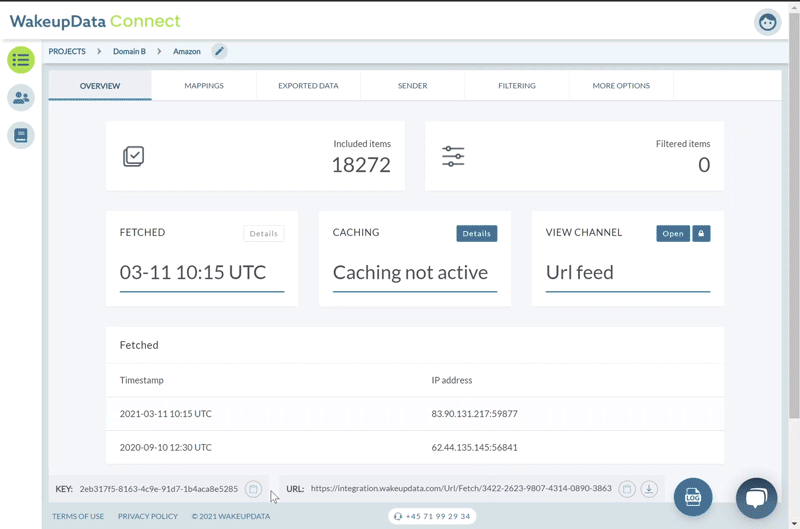Click the WakeupData Connect logo
800x529 pixels.
tap(95, 21)
